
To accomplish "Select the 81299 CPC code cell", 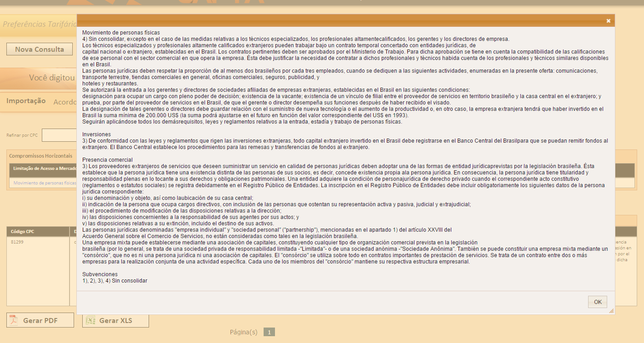I will (18, 242).
